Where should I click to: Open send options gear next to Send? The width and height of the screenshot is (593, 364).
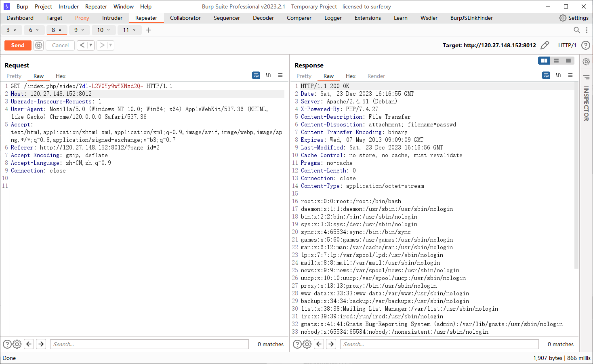coord(38,45)
